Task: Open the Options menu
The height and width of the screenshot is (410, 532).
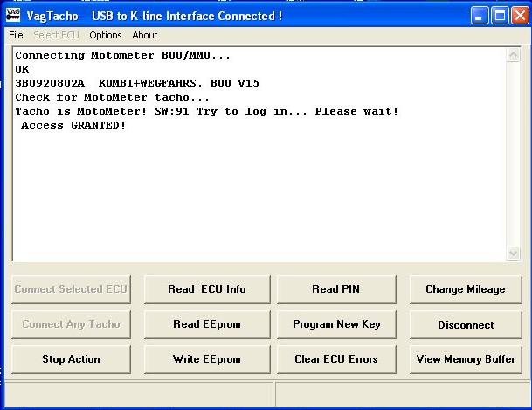Action: [106, 35]
